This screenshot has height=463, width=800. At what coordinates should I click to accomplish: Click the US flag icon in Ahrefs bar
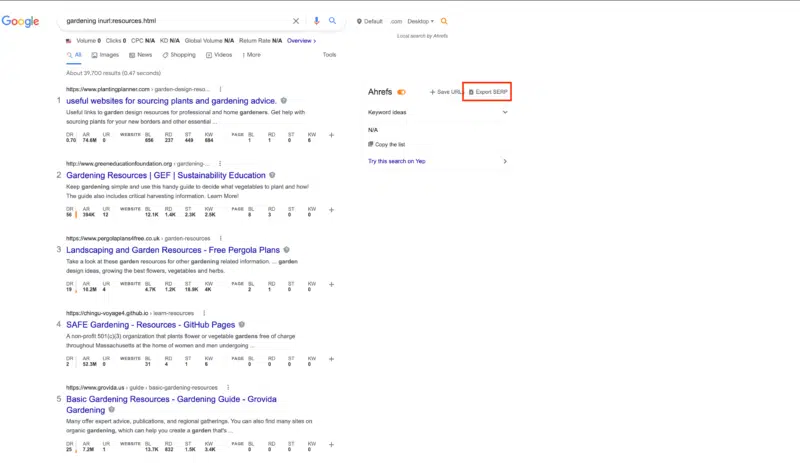click(68, 41)
